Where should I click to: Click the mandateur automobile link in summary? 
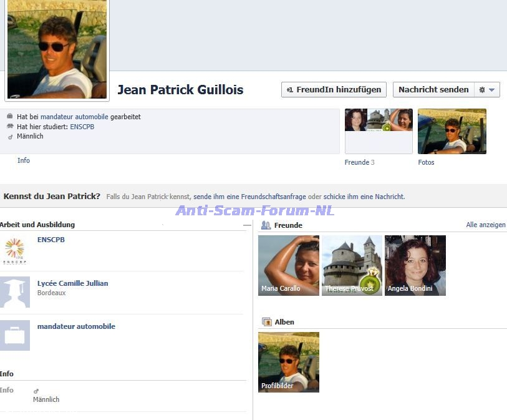click(74, 117)
